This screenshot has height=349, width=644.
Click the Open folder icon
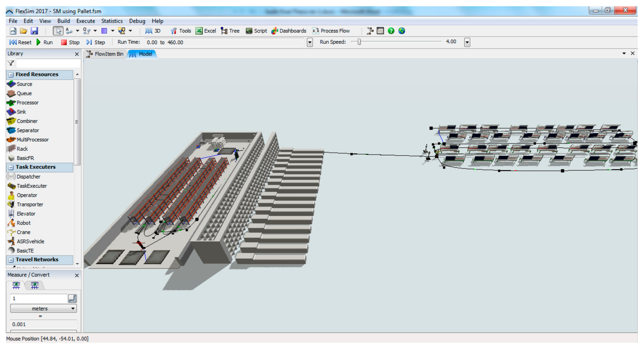pyautogui.click(x=24, y=31)
